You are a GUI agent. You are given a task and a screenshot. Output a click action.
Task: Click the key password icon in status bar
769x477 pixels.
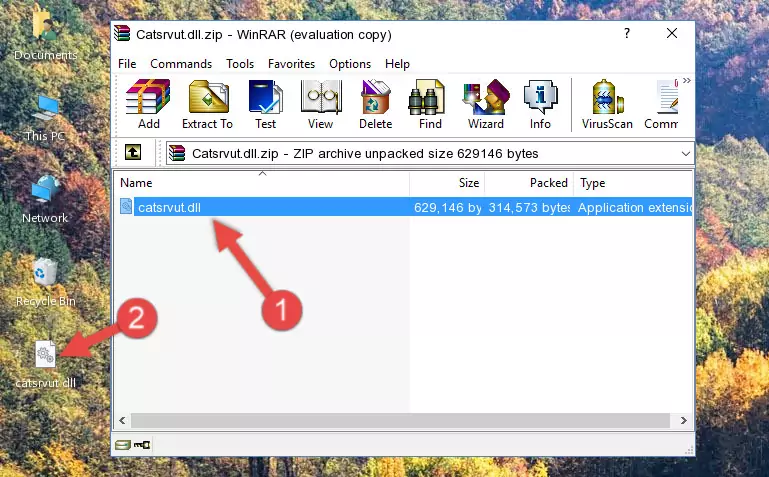tap(142, 445)
